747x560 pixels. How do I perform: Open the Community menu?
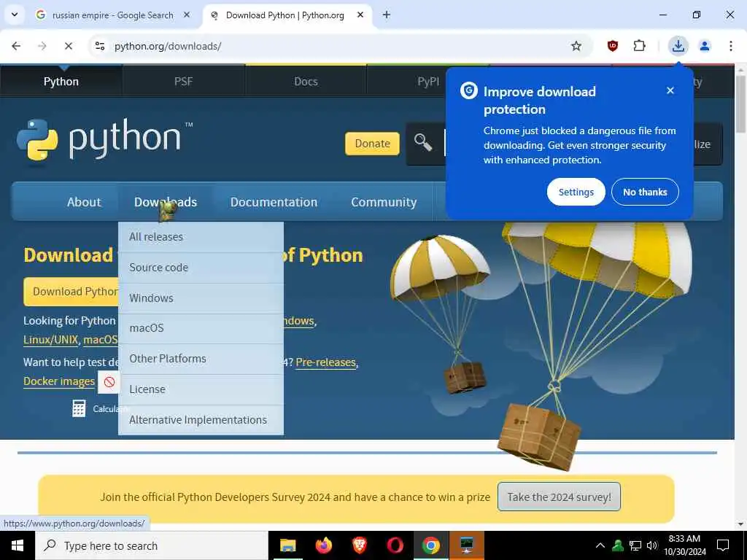coord(384,202)
